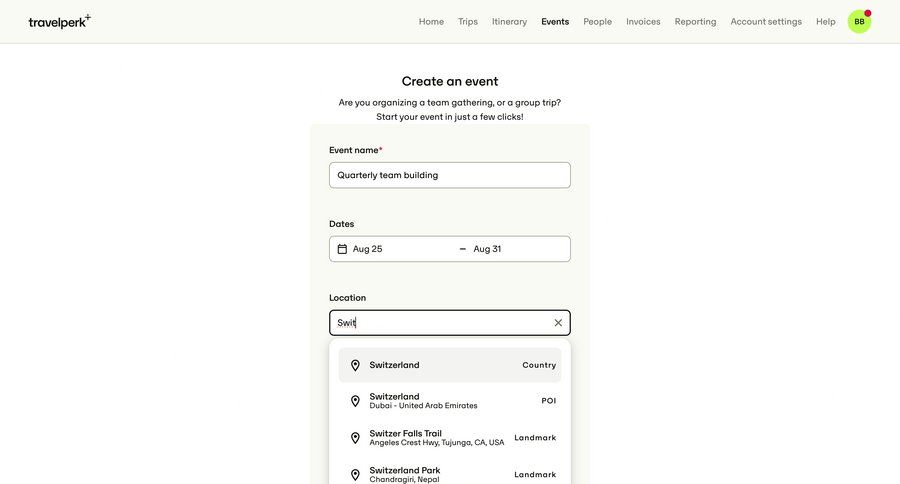Screen dimensions: 900x484
Task: Click the Help link
Action: (x=825, y=21)
